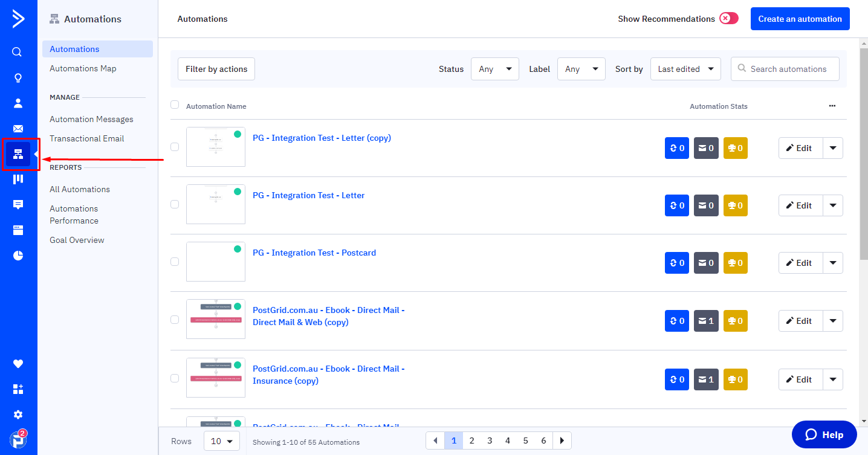Viewport: 868px width, 455px height.
Task: Check the select-all automations checkbox
Action: point(175,105)
